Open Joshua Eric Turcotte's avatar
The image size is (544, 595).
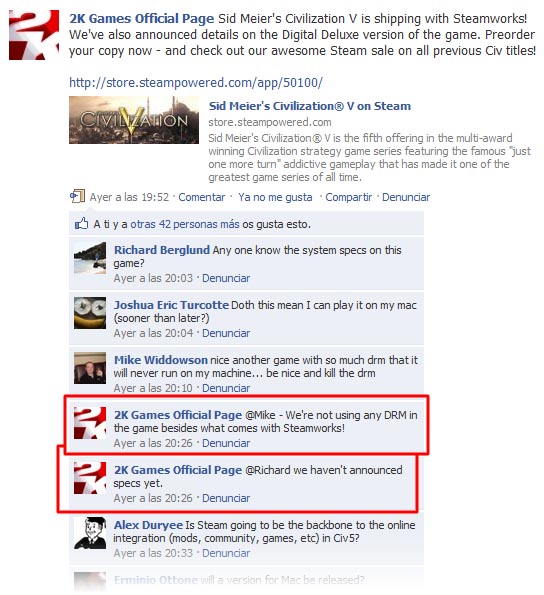90,313
